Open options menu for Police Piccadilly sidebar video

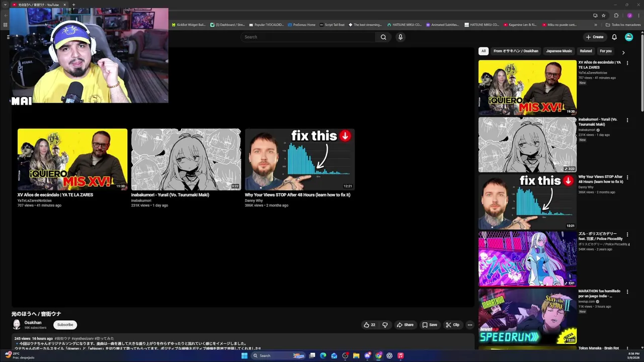[627, 234]
